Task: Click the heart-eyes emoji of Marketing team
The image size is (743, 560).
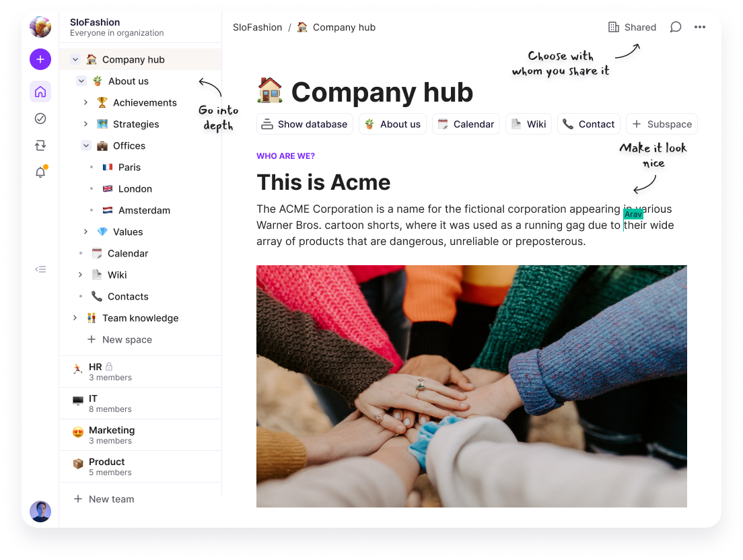Action: click(x=77, y=432)
